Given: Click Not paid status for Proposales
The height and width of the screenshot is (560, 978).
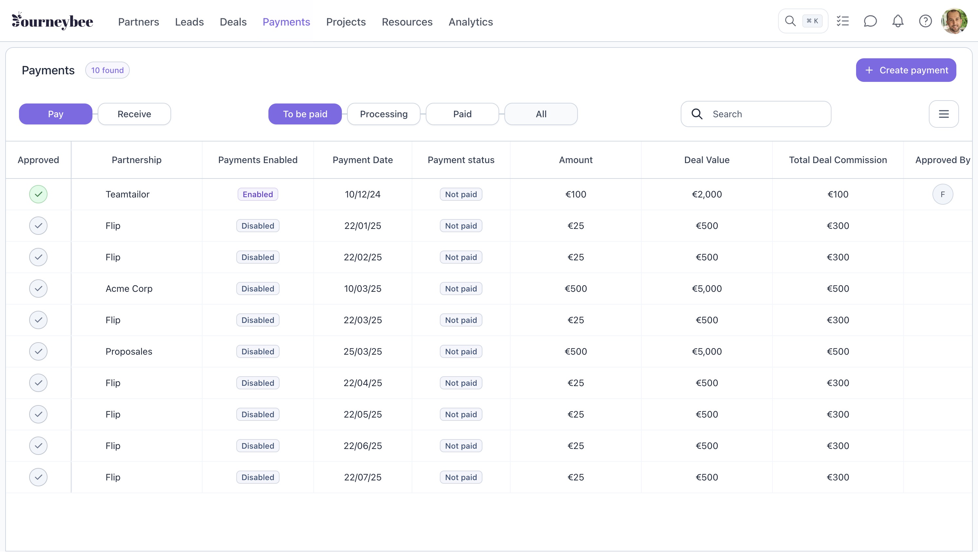Looking at the screenshot, I should pyautogui.click(x=461, y=351).
